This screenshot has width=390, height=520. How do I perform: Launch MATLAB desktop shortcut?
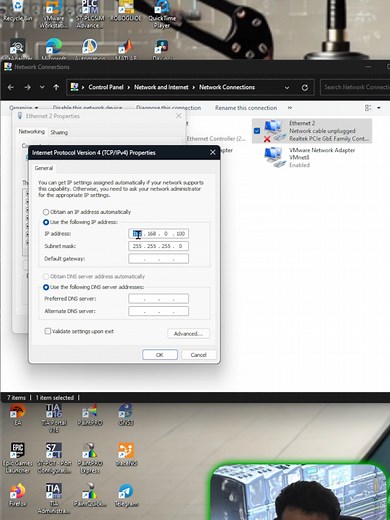coord(126,48)
